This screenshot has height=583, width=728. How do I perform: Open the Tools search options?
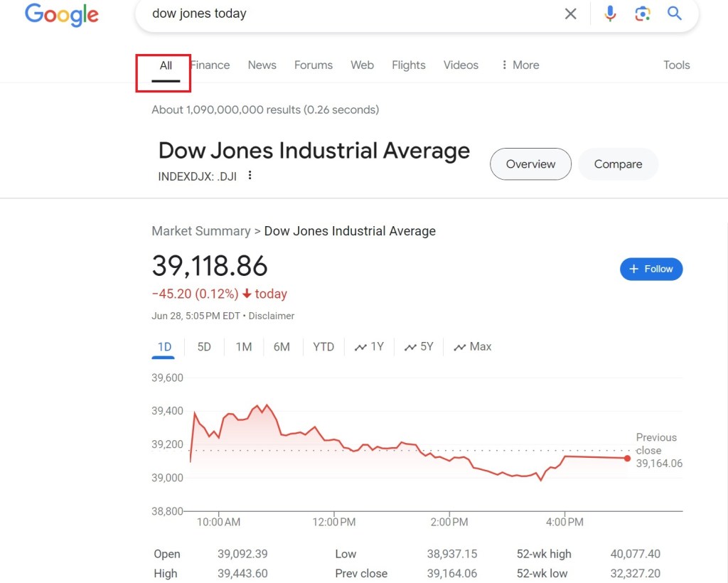tap(676, 65)
